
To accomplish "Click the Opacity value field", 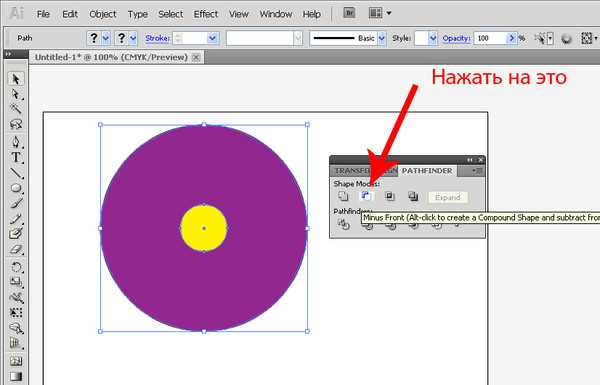I will coord(491,38).
